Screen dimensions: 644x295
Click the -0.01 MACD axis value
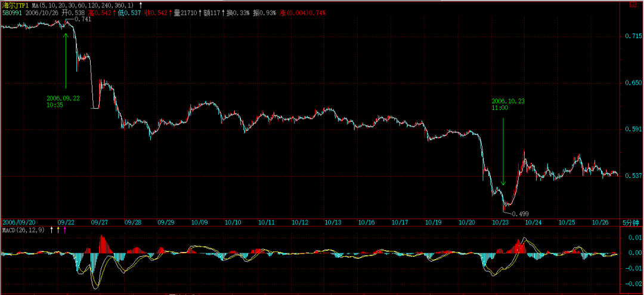point(634,268)
